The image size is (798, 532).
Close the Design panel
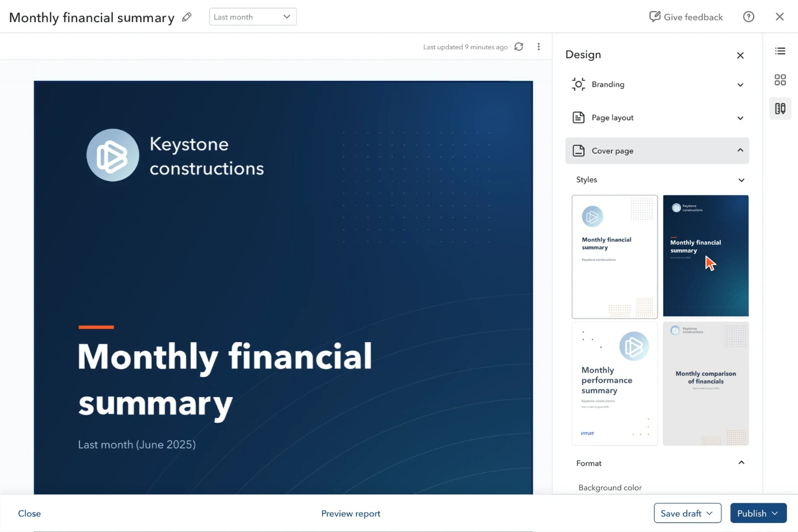(740, 55)
